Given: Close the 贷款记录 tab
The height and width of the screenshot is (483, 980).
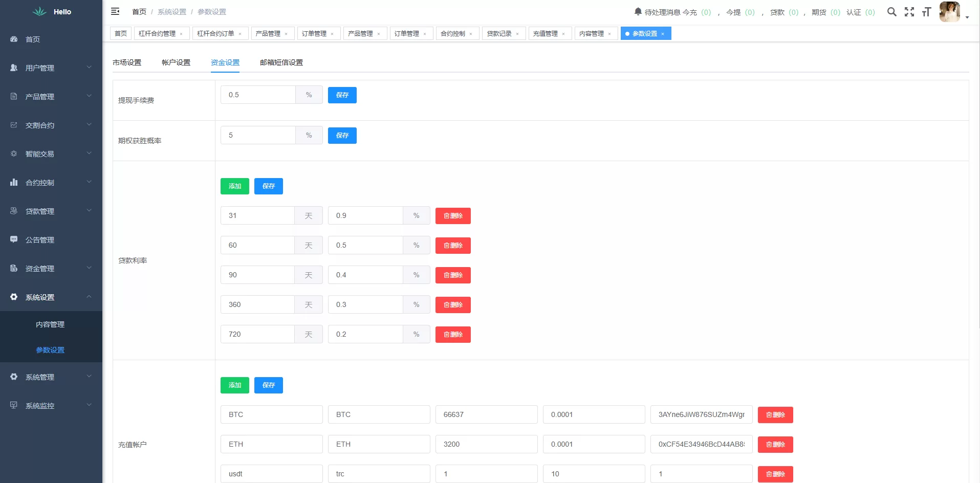Looking at the screenshot, I should click(517, 34).
